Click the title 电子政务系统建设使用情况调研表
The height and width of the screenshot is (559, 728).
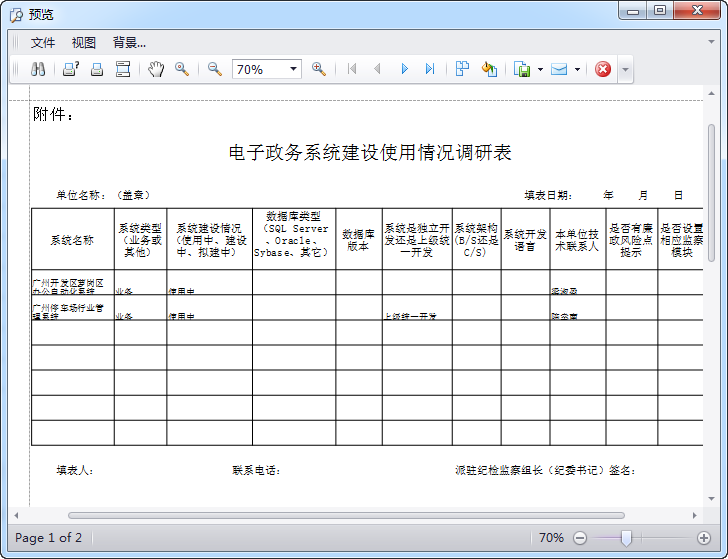point(370,152)
